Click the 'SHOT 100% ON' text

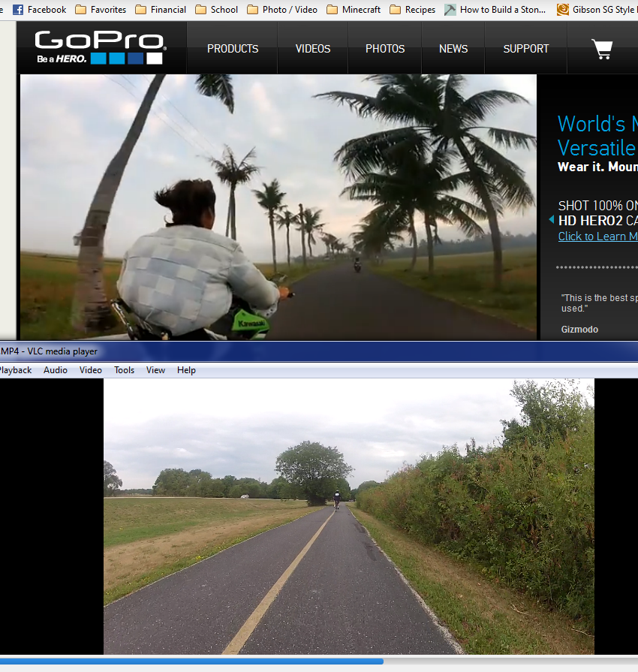point(597,206)
